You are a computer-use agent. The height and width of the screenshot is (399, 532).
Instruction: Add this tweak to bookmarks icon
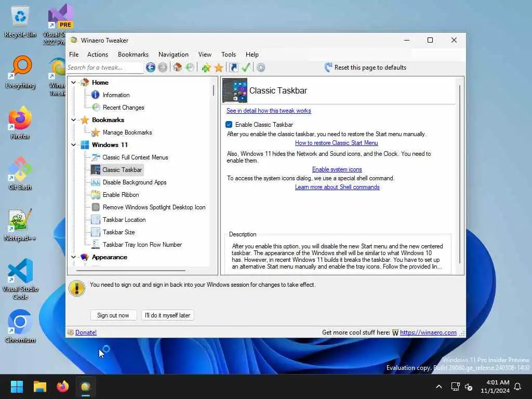(206, 68)
